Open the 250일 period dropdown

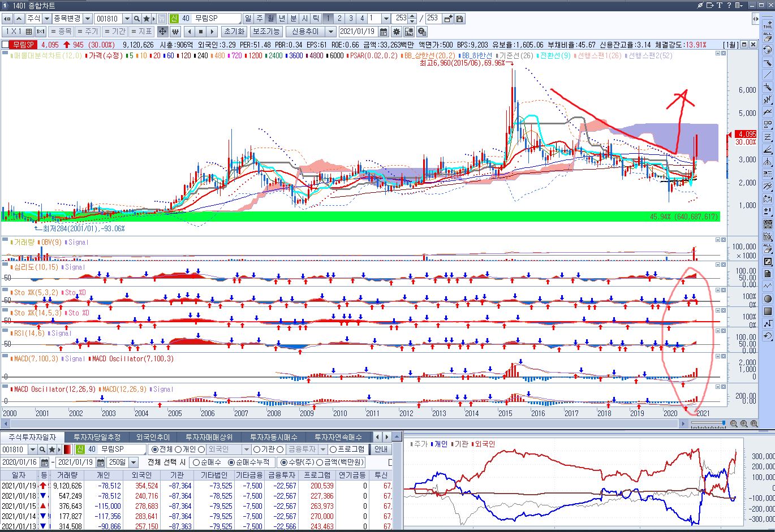tap(133, 462)
